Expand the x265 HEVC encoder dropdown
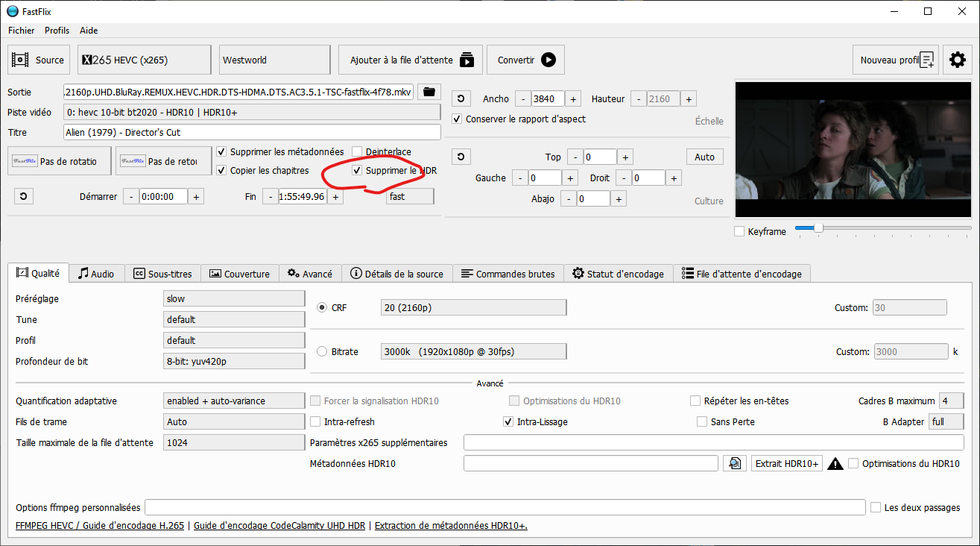980x546 pixels. 144,60
